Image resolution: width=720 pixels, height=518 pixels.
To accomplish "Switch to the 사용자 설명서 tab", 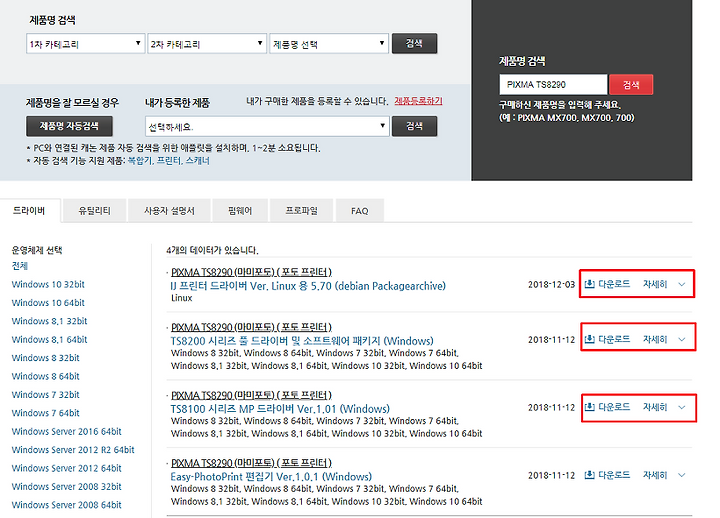I will pos(169,211).
